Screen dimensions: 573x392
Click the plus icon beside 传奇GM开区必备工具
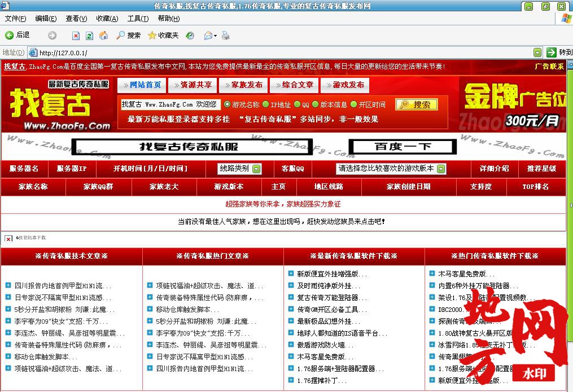pyautogui.click(x=291, y=309)
